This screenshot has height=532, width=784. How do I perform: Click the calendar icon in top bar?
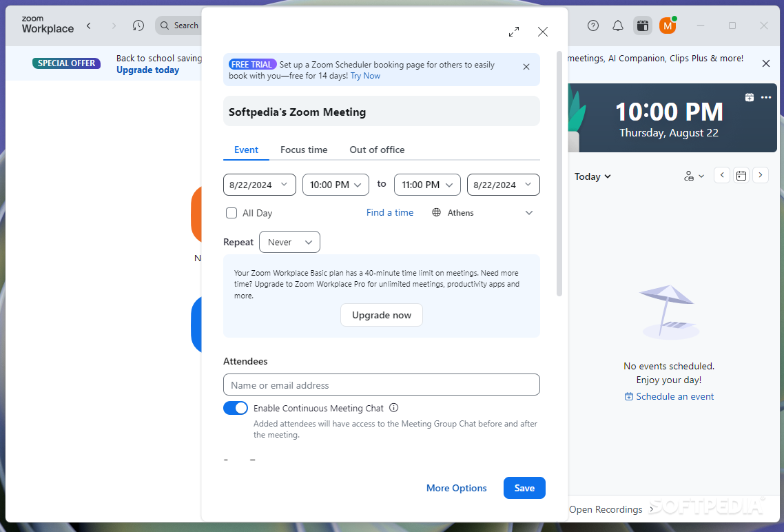(x=643, y=25)
